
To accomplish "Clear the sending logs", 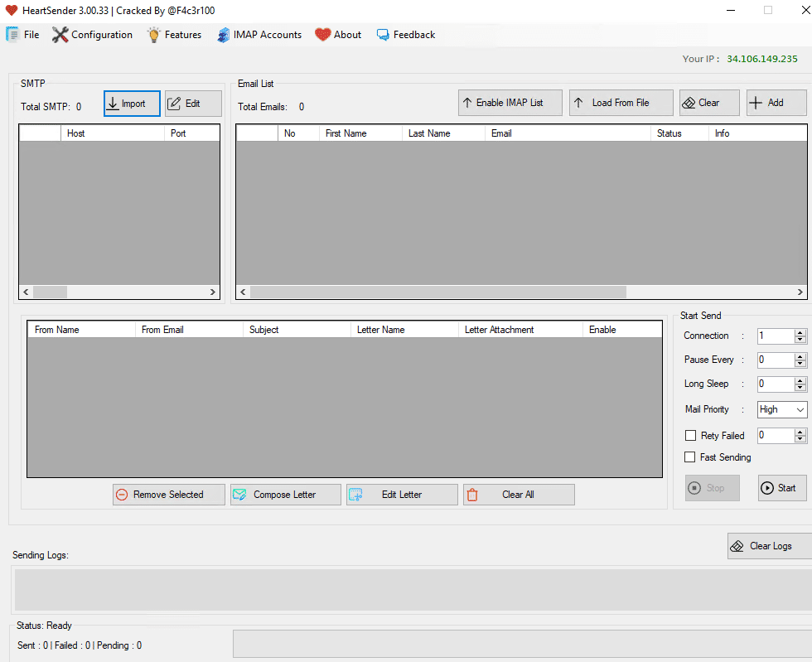I will 770,546.
